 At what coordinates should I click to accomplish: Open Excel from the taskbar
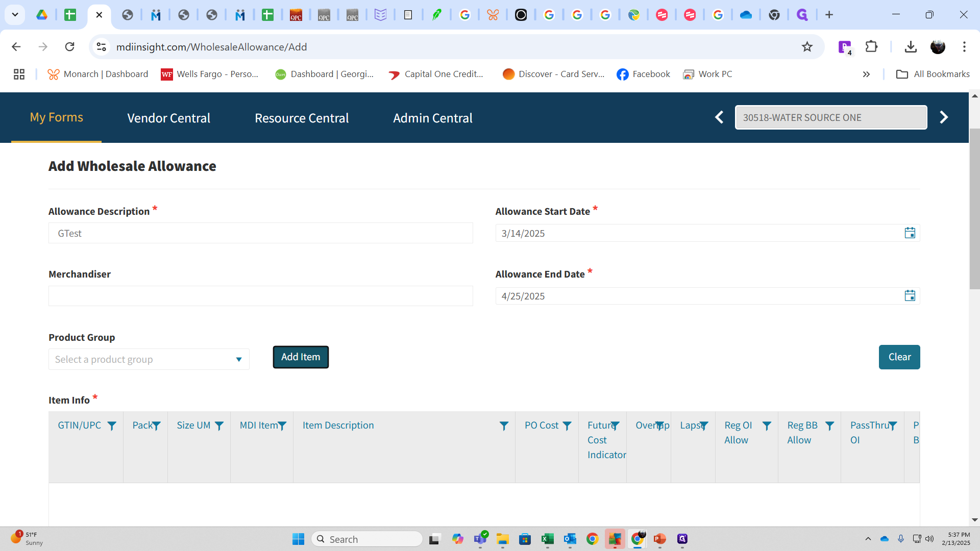[547, 539]
